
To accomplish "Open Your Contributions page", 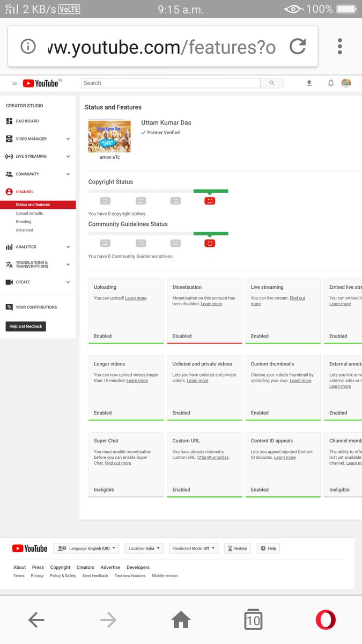I will click(36, 308).
